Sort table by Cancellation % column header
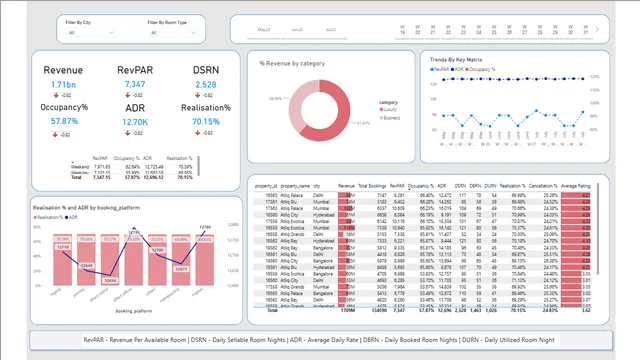This screenshot has height=360, width=640. click(x=543, y=186)
